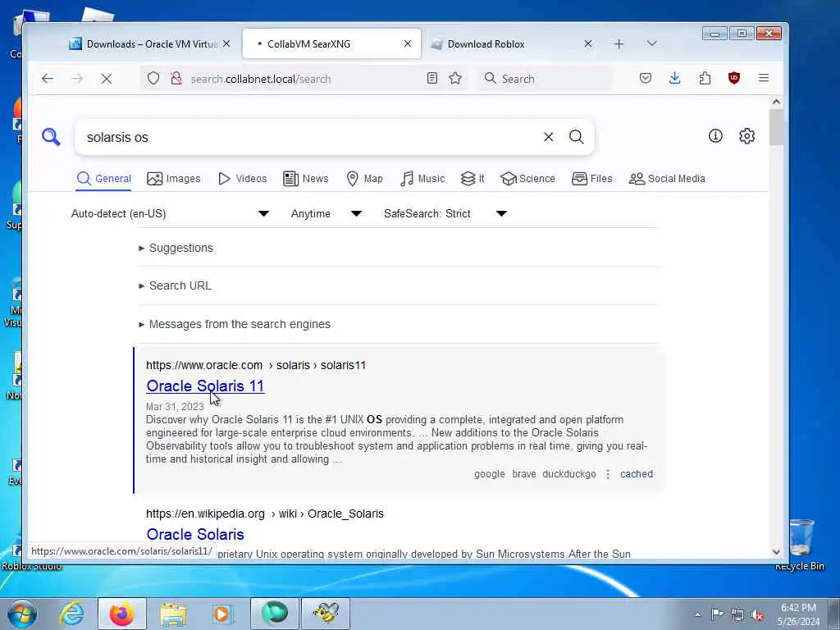840x630 pixels.
Task: Open the Firefox downloads arrow
Action: point(675,78)
